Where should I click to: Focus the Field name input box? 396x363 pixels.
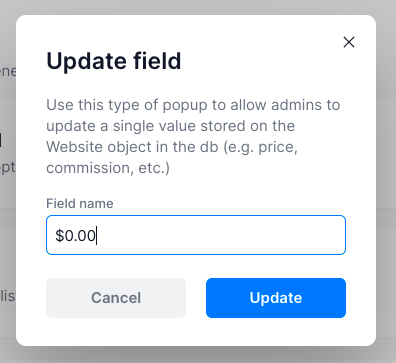(196, 235)
